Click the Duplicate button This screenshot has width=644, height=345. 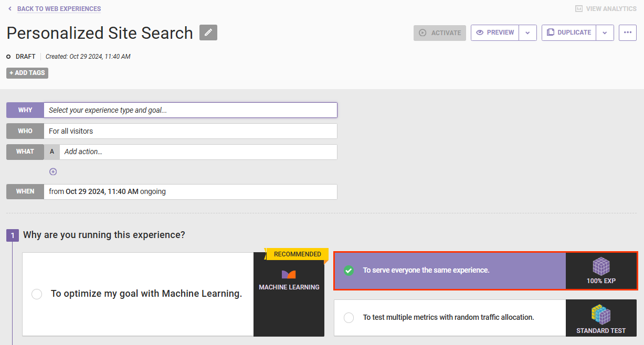[x=569, y=33]
